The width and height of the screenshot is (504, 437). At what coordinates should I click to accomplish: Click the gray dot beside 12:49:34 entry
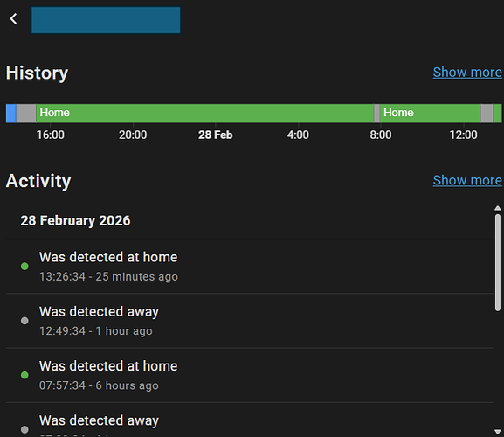coord(24,321)
